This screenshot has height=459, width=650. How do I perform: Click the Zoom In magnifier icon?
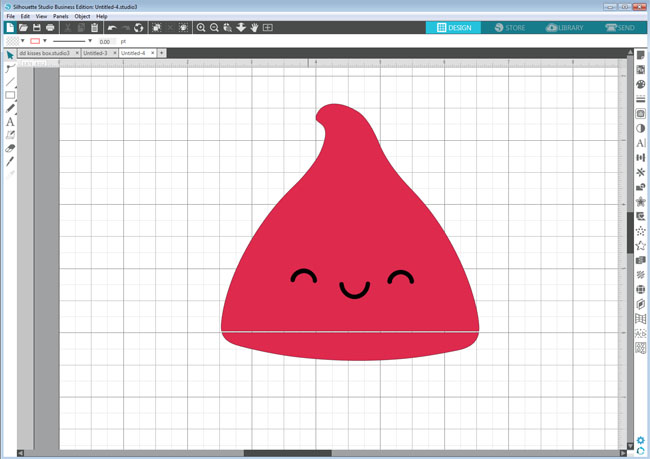tap(202, 28)
